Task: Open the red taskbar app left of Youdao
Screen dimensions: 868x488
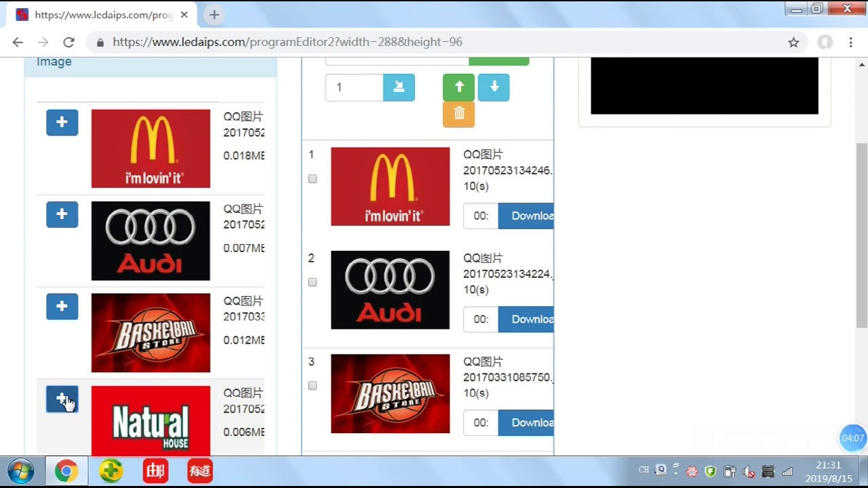Action: click(155, 470)
